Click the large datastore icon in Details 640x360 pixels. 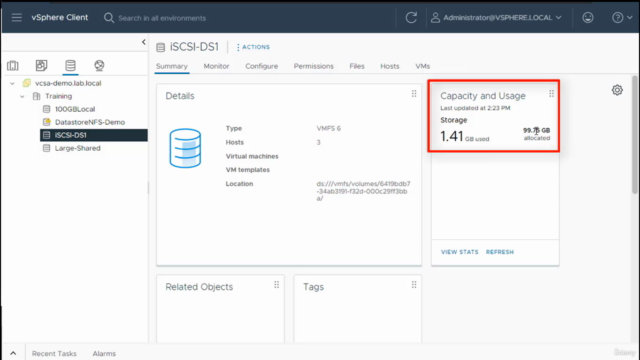pos(185,148)
